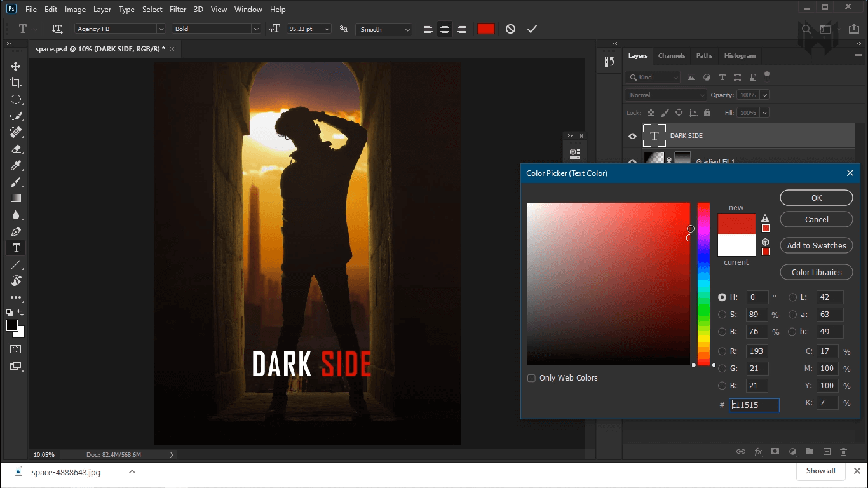This screenshot has width=868, height=488.
Task: Delete layer trash icon
Action: click(844, 452)
